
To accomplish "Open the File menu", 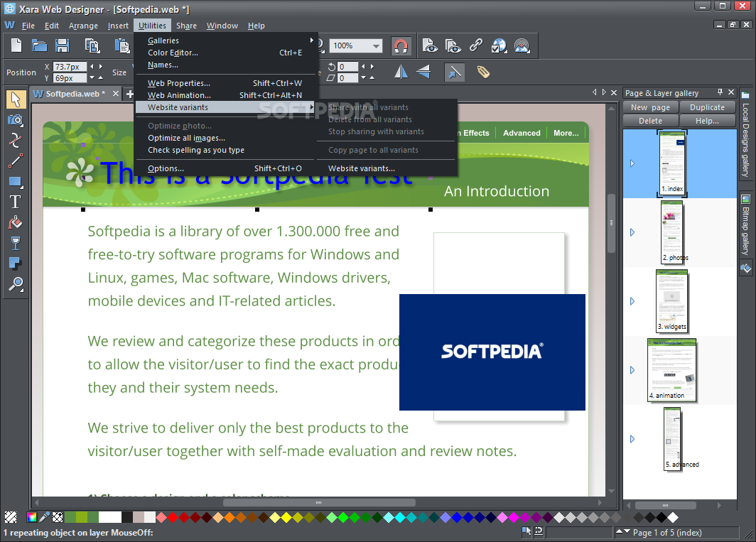I will [x=28, y=26].
